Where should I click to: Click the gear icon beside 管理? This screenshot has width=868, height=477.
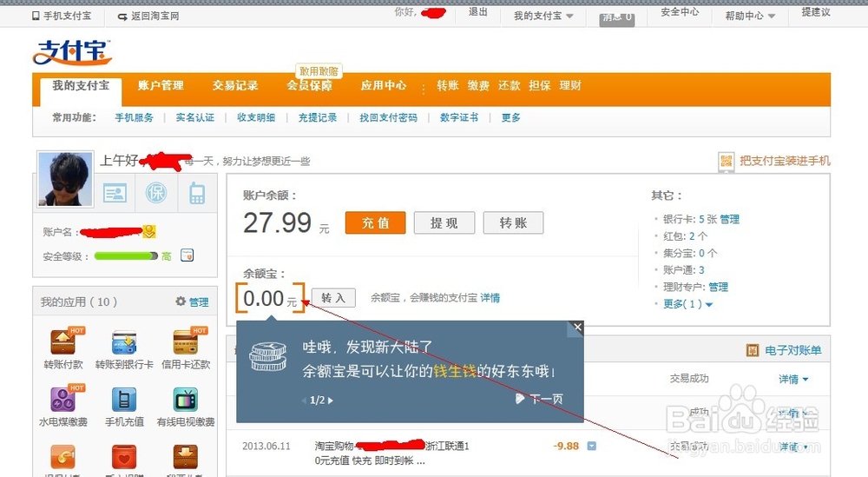click(181, 301)
